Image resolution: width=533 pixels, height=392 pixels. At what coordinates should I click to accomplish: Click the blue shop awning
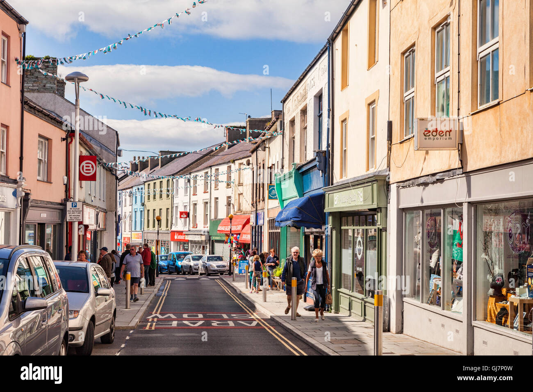(x=300, y=211)
